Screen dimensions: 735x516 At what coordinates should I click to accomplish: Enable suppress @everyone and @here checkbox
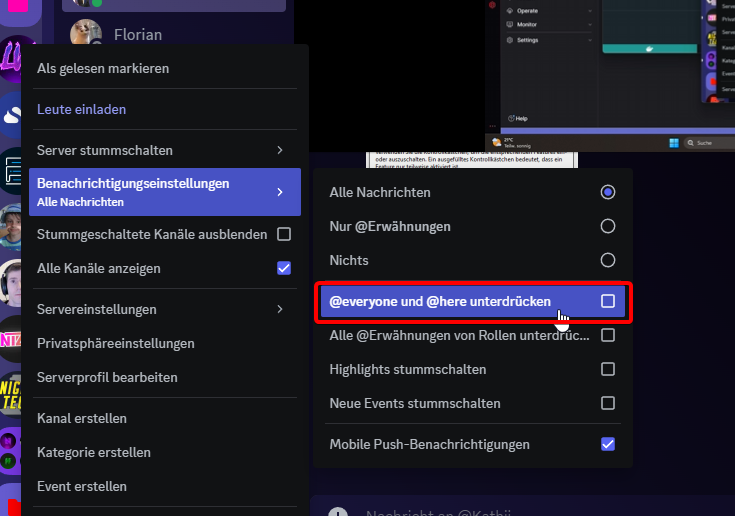[x=607, y=301]
